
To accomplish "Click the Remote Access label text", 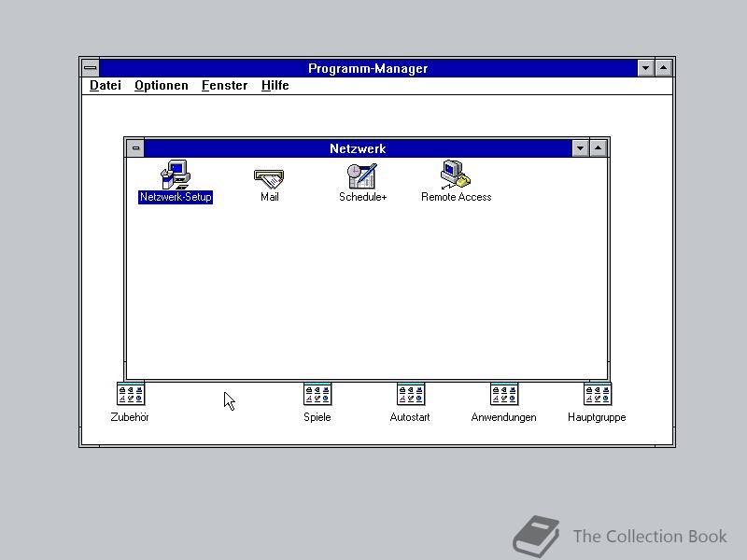I will (456, 197).
